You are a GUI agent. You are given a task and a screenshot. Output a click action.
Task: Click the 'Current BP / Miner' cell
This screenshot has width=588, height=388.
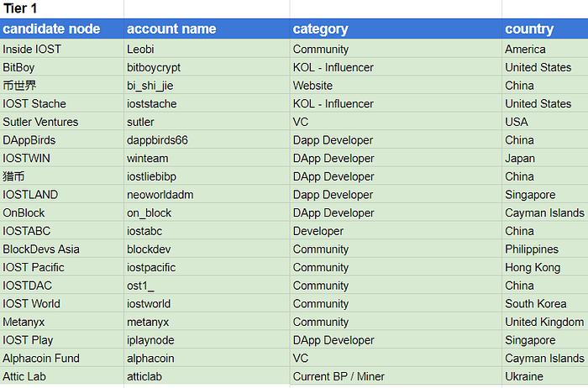[x=396, y=376]
